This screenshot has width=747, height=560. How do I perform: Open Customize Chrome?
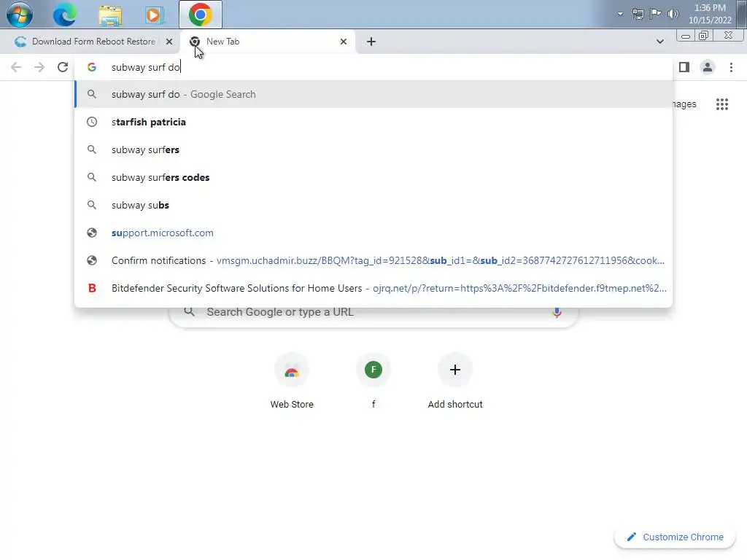(x=675, y=537)
